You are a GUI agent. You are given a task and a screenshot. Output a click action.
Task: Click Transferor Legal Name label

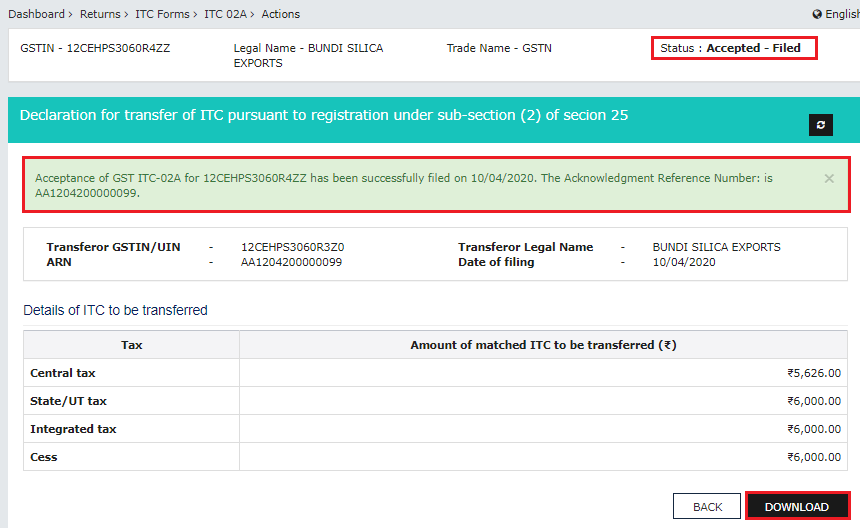click(x=525, y=247)
